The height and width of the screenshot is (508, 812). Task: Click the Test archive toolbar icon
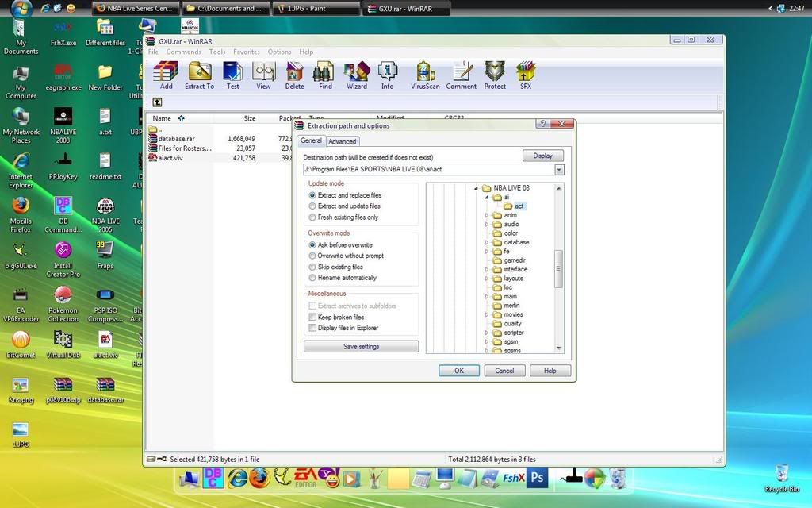[232, 75]
